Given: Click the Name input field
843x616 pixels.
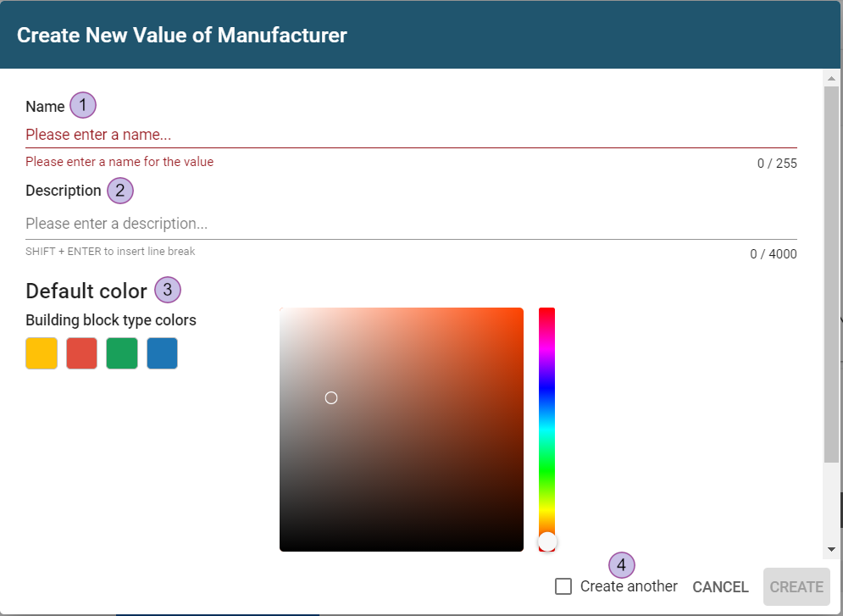Looking at the screenshot, I should coord(411,135).
